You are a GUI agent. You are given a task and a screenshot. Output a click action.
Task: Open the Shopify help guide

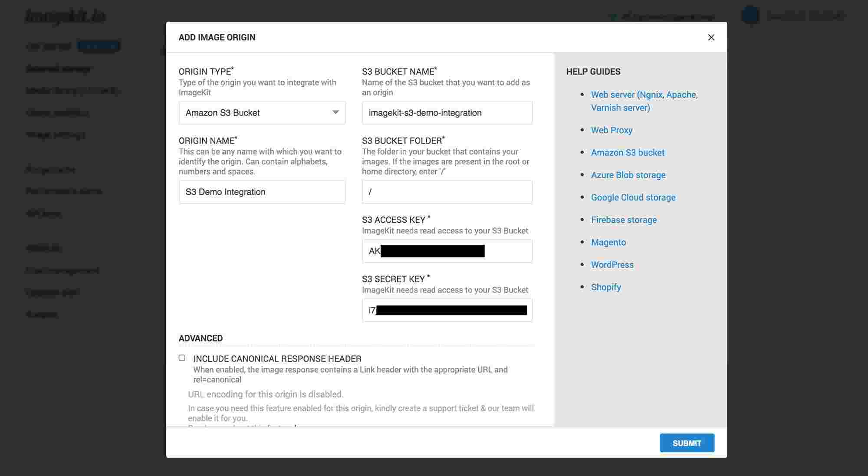606,287
